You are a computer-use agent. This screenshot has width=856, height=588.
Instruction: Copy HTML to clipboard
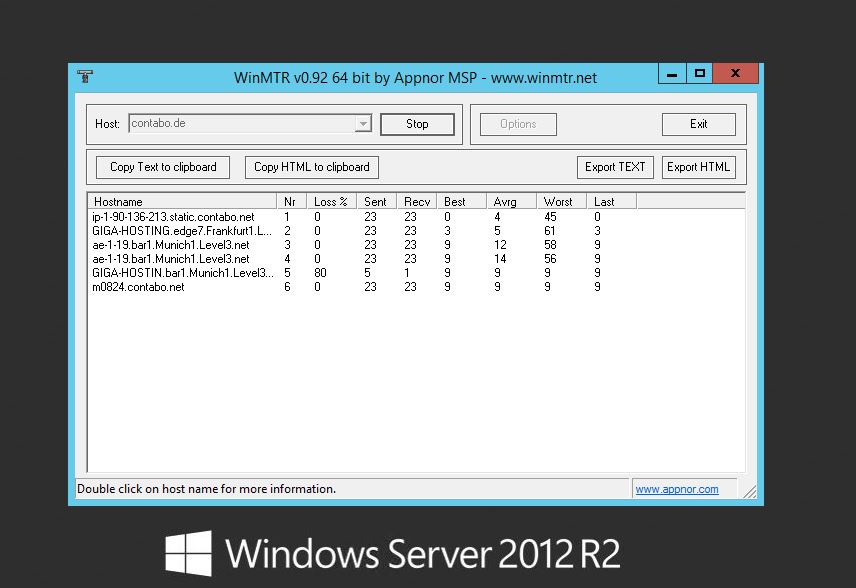pyautogui.click(x=311, y=167)
